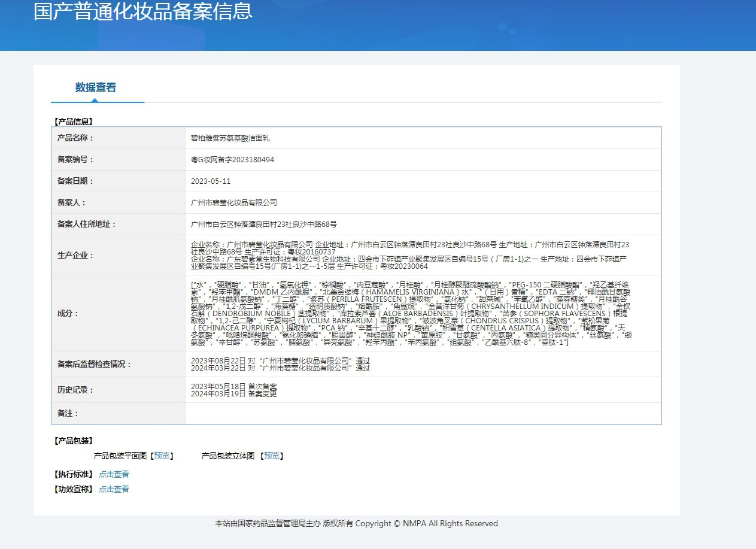Click the empty 备注 value cell
Image resolution: width=756 pixels, height=549 pixels.
point(423,414)
